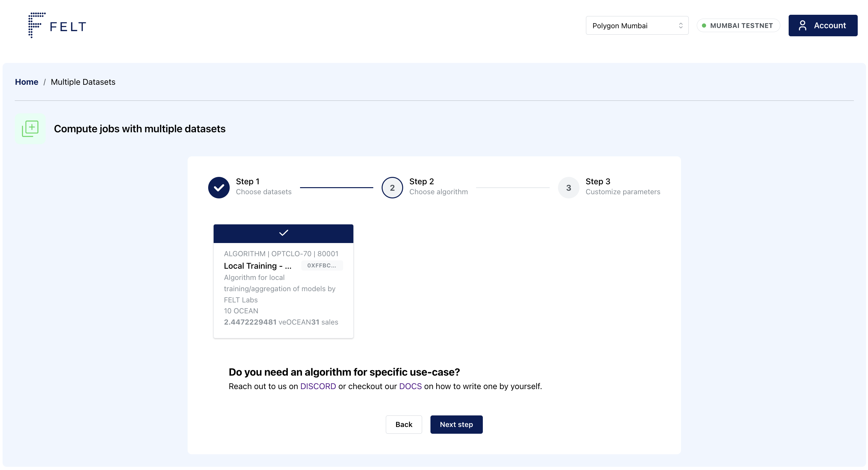Image resolution: width=868 pixels, height=470 pixels.
Task: Click the Compute jobs with multiple datasets heading
Action: coord(139,129)
